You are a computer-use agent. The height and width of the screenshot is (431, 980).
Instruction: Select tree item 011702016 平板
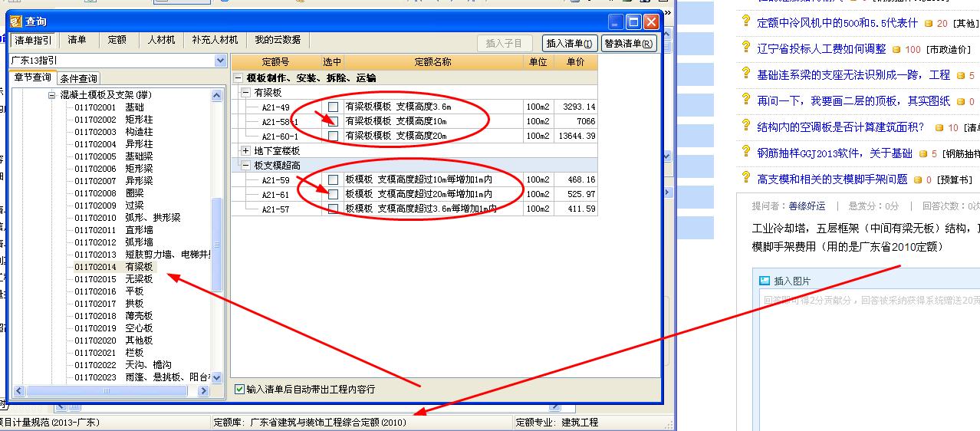click(x=109, y=291)
